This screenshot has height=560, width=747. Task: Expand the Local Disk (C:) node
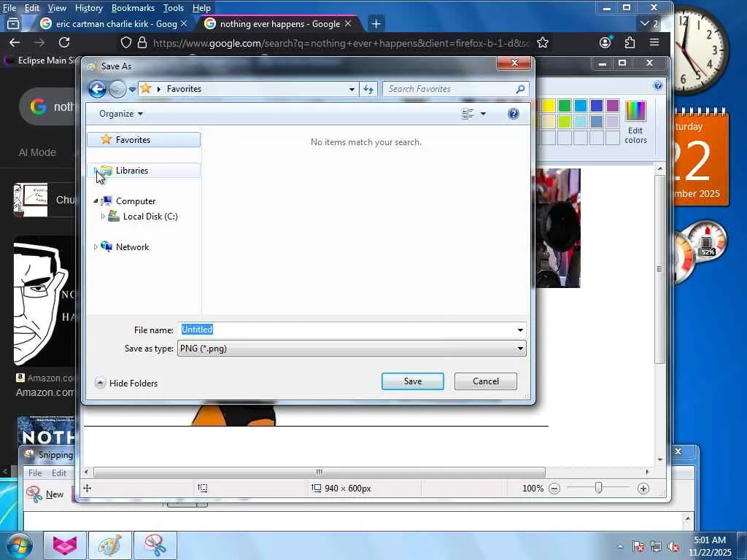(103, 216)
